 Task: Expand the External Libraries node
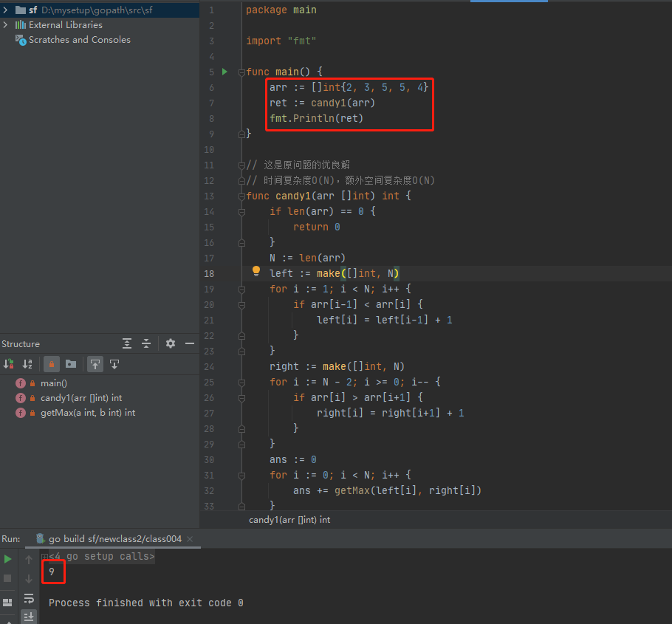click(5, 25)
